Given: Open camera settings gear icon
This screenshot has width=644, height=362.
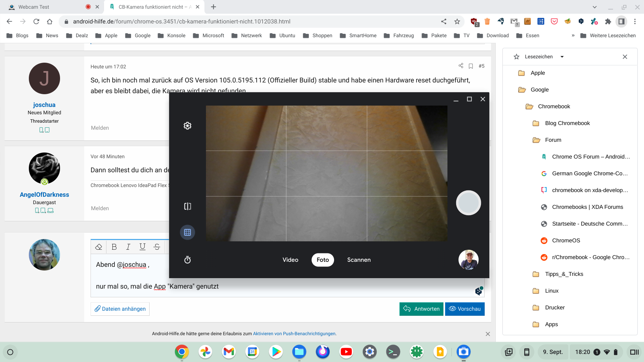Looking at the screenshot, I should pyautogui.click(x=187, y=126).
